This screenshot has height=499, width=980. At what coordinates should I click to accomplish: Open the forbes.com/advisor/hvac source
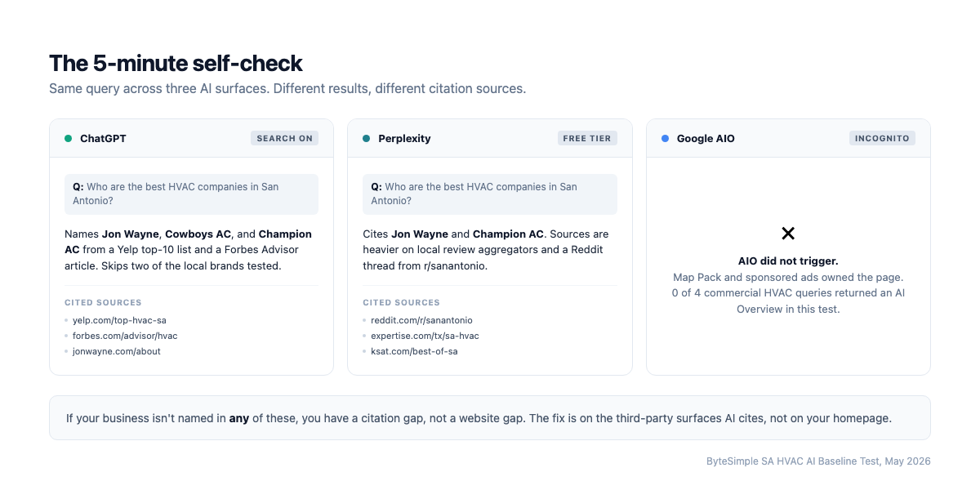tap(125, 336)
